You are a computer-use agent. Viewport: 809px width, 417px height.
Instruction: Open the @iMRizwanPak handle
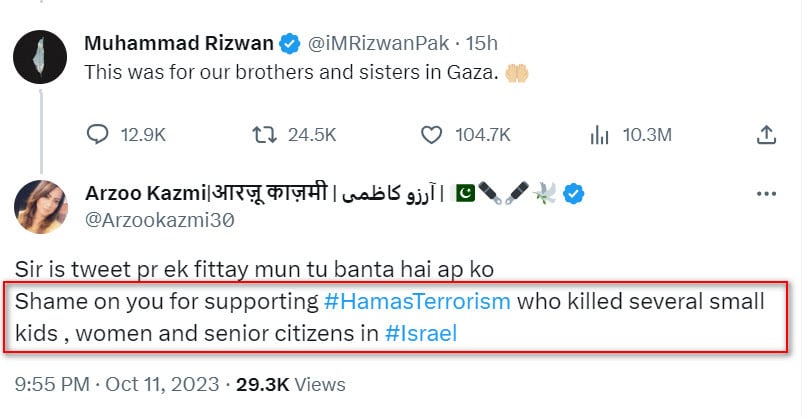pos(378,44)
